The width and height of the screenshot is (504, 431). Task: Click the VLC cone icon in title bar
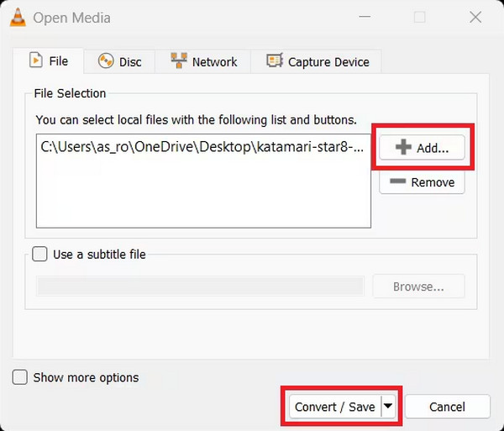[x=18, y=18]
